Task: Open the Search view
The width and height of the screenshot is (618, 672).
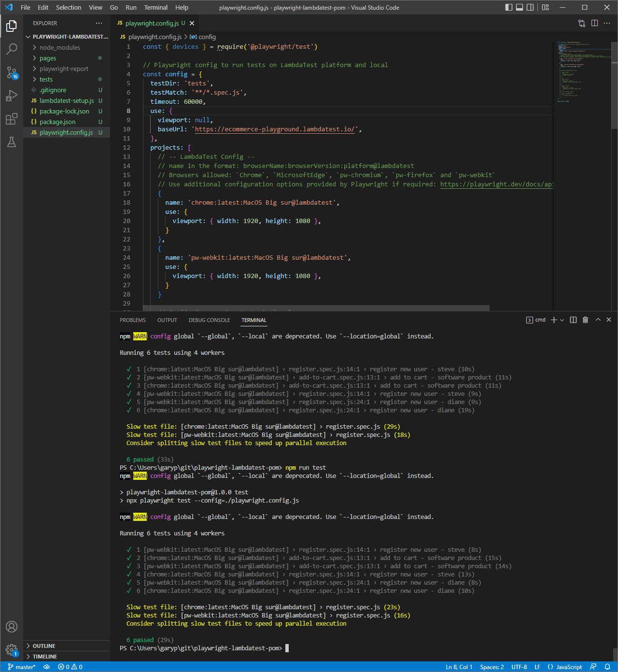Action: (x=12, y=49)
